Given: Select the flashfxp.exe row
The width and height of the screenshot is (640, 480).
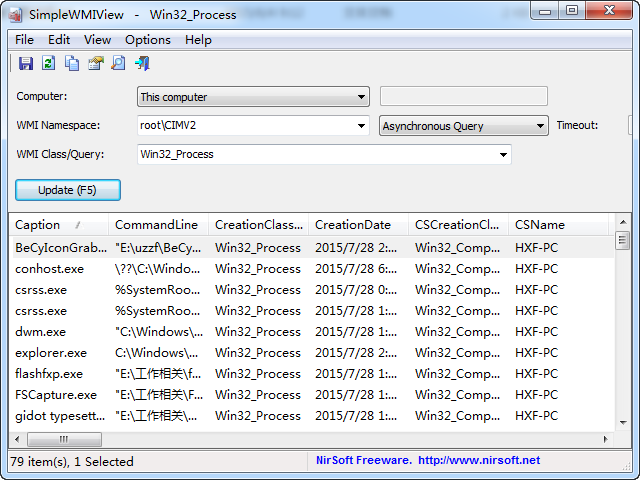Looking at the screenshot, I should (312, 374).
